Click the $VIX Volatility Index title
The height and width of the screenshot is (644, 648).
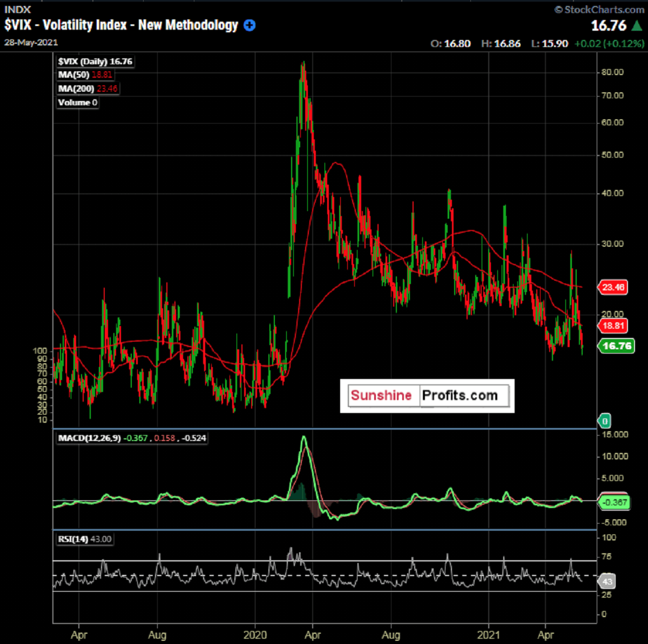(122, 25)
